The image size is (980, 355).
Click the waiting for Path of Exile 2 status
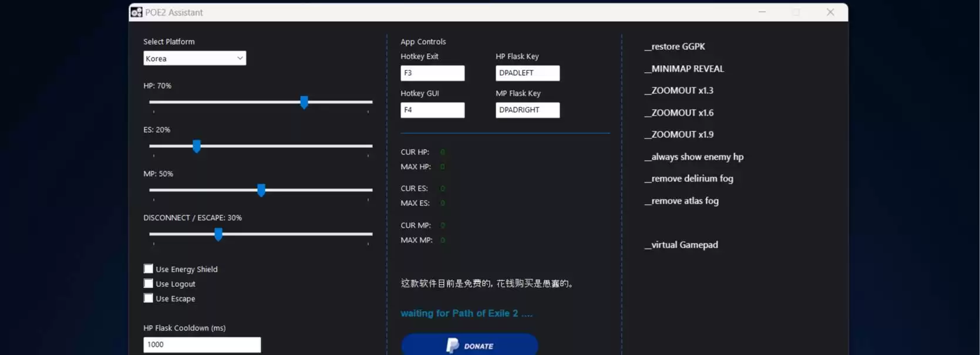pyautogui.click(x=467, y=313)
